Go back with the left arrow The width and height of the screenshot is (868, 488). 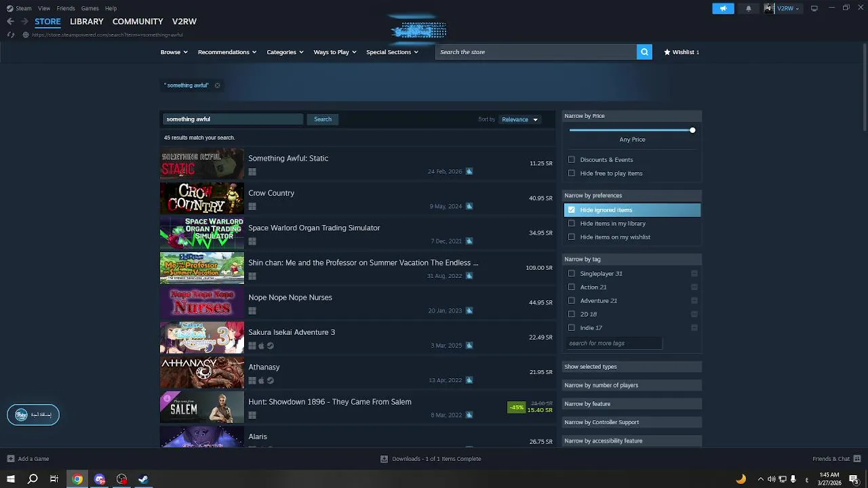pyautogui.click(x=10, y=22)
